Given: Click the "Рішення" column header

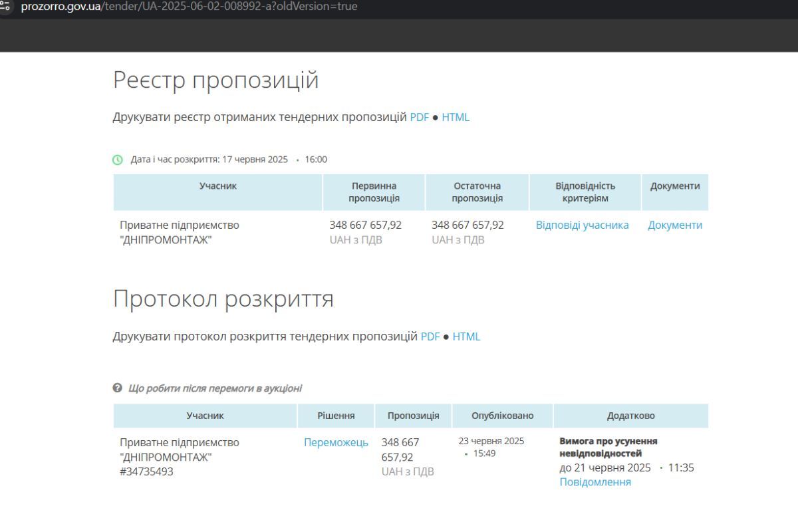Looking at the screenshot, I should pyautogui.click(x=336, y=416).
